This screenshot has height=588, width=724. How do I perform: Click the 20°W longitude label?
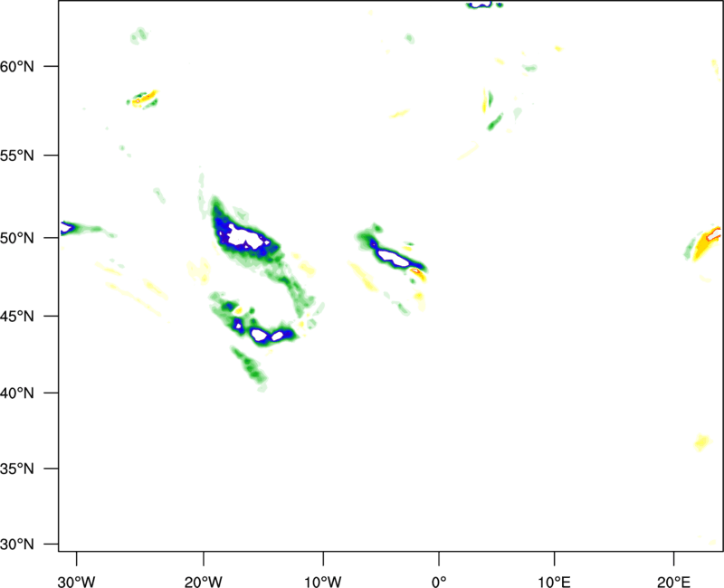[204, 582]
